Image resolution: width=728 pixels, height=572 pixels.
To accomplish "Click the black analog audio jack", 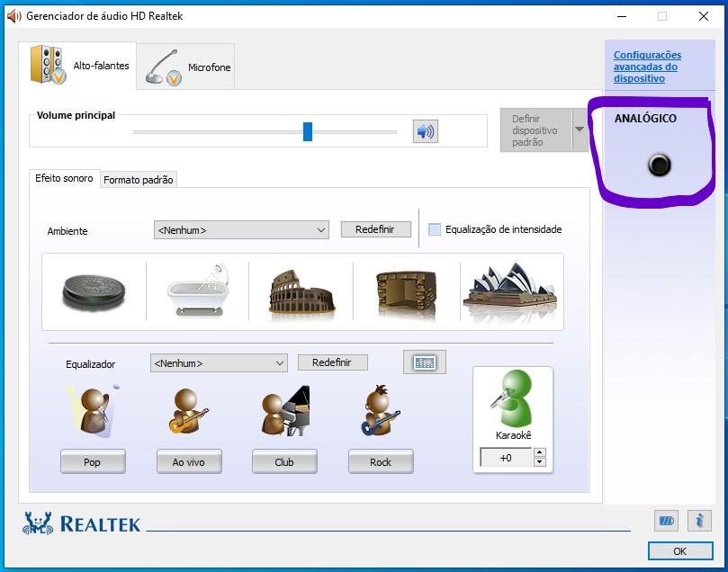I will [660, 165].
